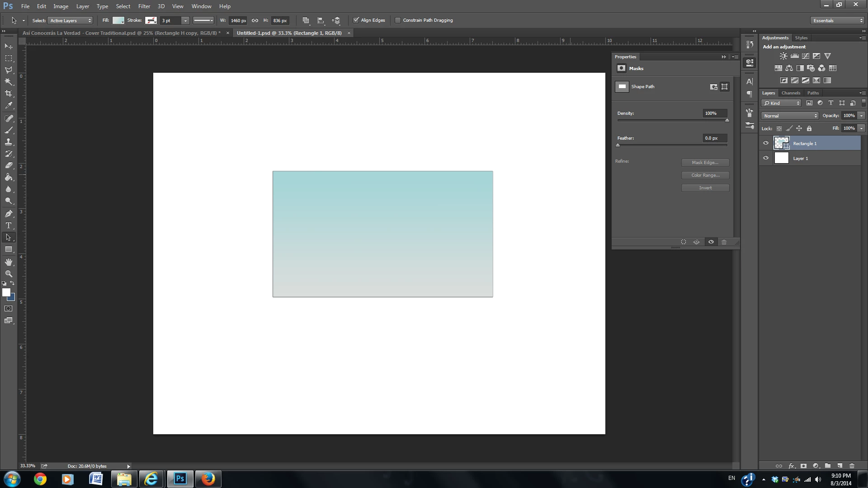Switch to the Channels tab
The image size is (868, 488).
pyautogui.click(x=791, y=93)
